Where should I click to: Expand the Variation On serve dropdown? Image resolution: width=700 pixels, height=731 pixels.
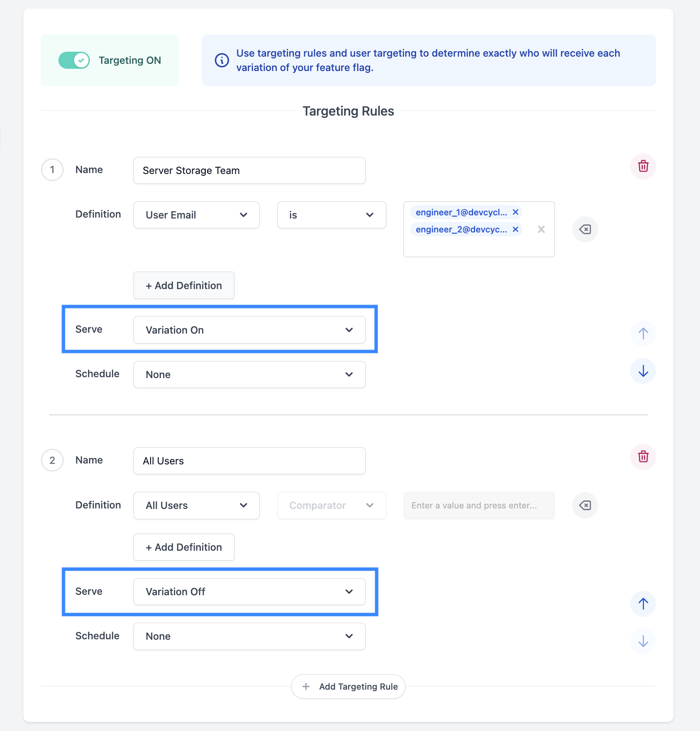click(x=249, y=330)
